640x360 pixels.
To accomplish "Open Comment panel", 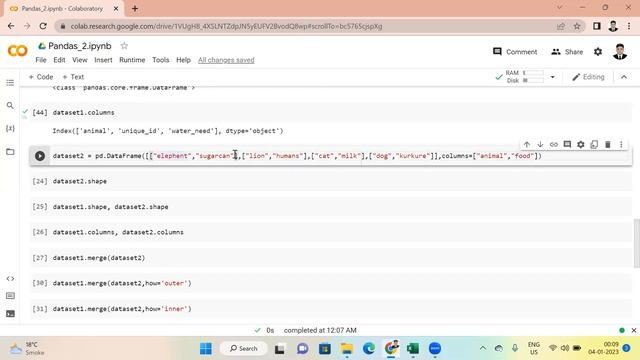I will click(x=515, y=52).
